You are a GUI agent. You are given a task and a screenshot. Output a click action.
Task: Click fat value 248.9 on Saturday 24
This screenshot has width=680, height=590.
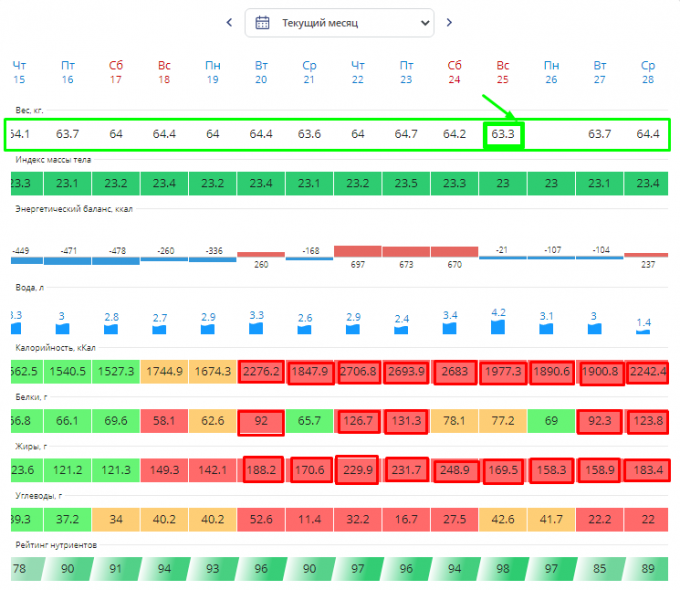coord(454,470)
